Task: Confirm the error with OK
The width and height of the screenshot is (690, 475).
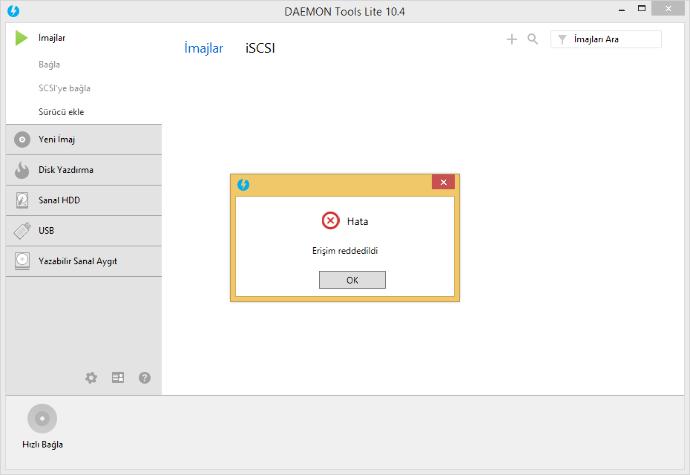Action: [352, 280]
